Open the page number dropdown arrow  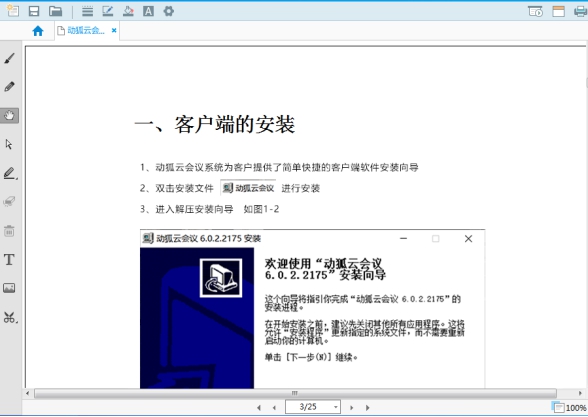click(336, 407)
